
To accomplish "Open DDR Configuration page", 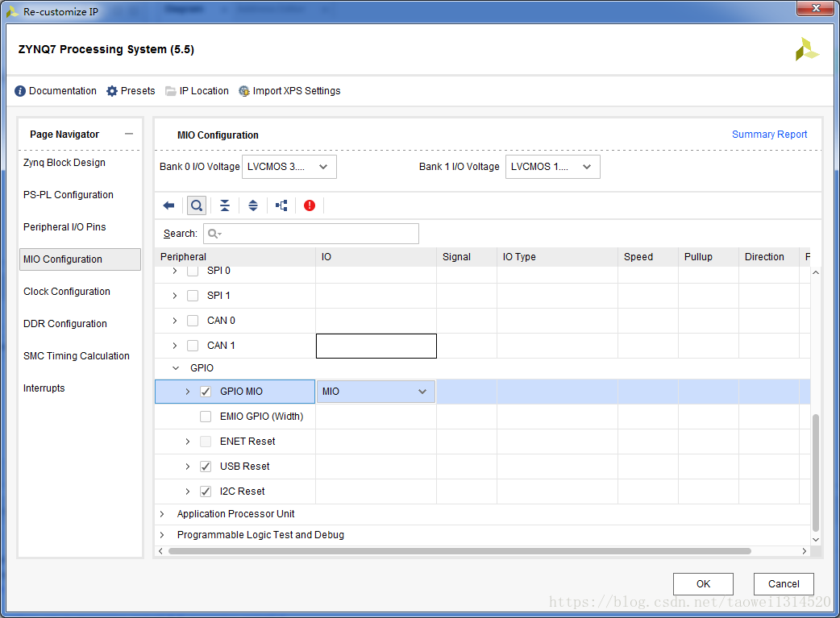I will coord(65,324).
